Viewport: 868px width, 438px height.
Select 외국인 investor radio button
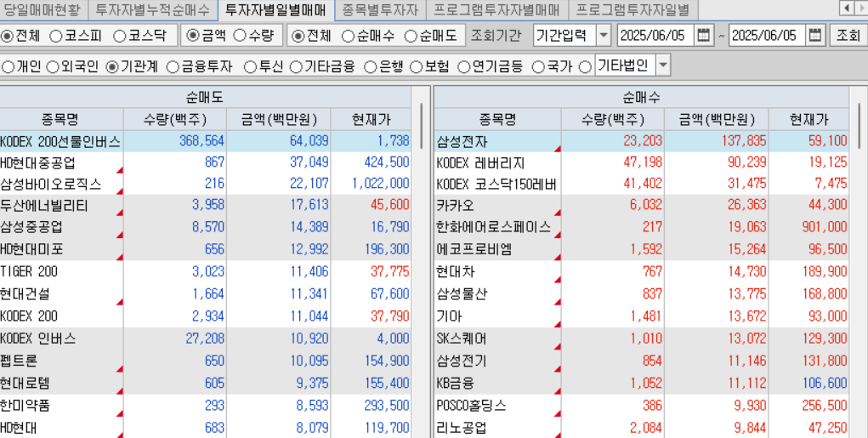pos(53,67)
